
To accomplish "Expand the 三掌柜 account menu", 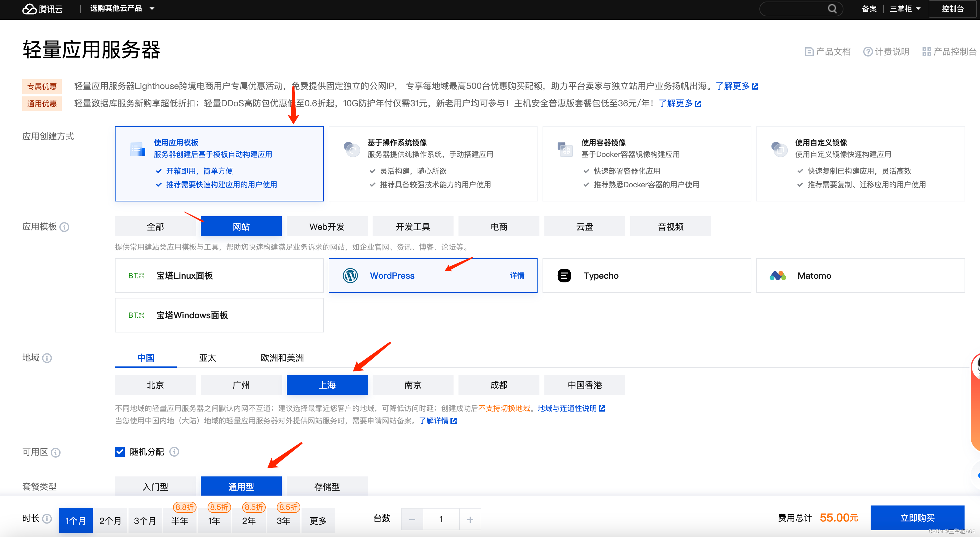I will coord(905,8).
